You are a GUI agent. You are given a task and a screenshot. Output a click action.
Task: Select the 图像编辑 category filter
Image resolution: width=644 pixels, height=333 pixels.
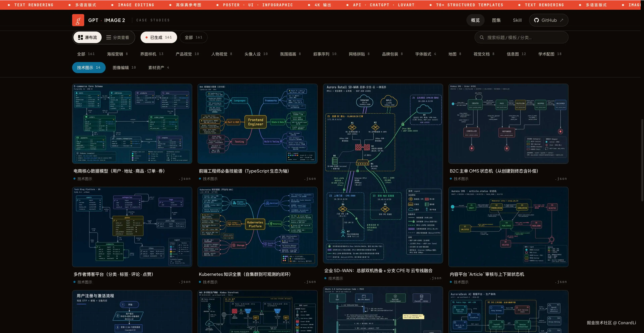(x=124, y=68)
